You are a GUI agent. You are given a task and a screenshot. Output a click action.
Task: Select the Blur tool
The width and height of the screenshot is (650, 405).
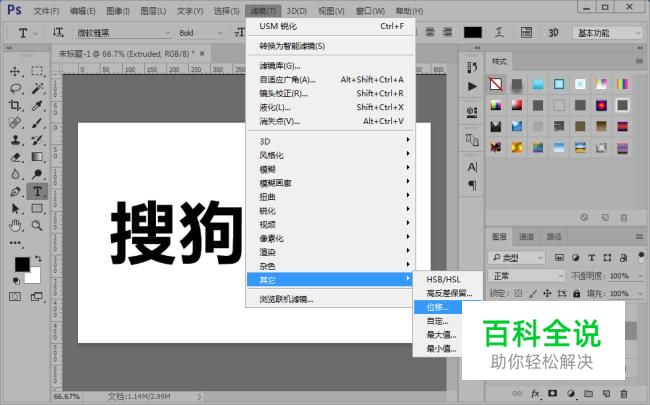click(15, 174)
